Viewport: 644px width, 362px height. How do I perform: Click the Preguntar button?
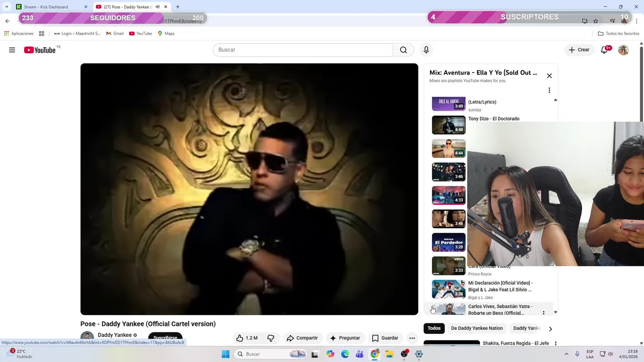345,338
